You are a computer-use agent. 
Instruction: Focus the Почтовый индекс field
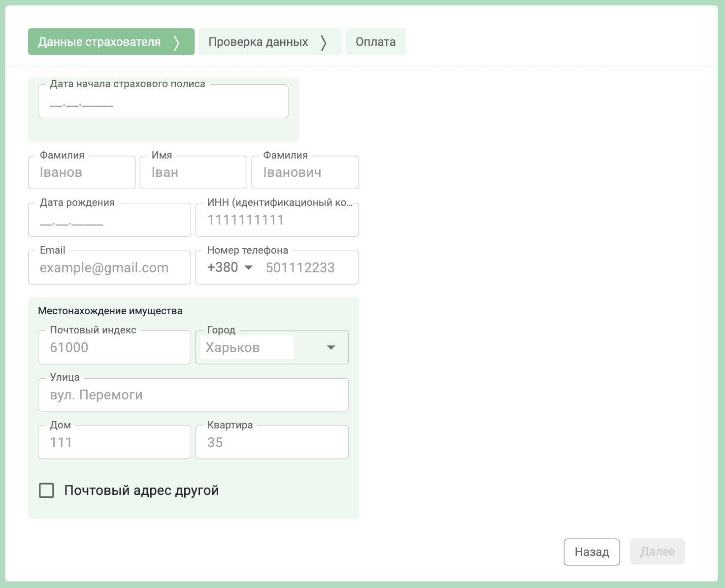(114, 348)
